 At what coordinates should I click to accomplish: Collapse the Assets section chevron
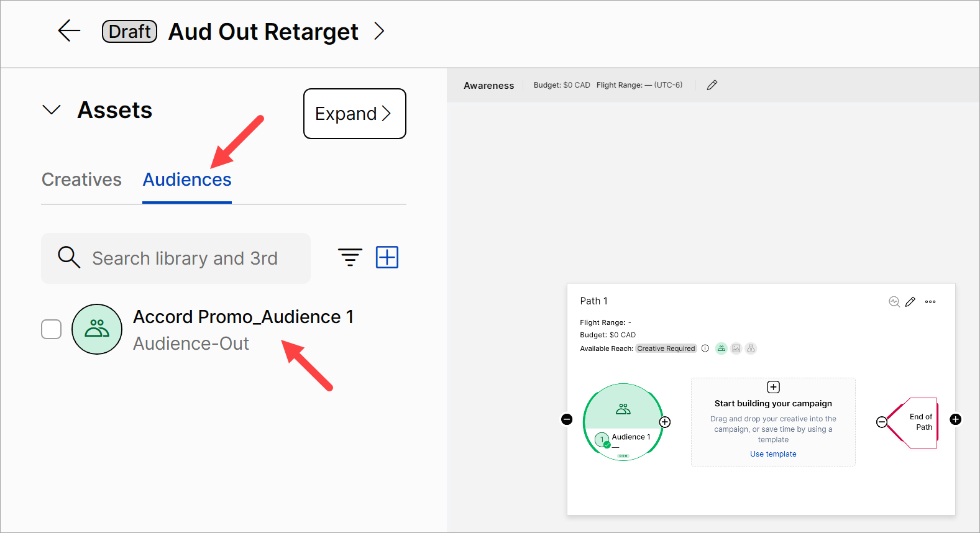tap(52, 110)
